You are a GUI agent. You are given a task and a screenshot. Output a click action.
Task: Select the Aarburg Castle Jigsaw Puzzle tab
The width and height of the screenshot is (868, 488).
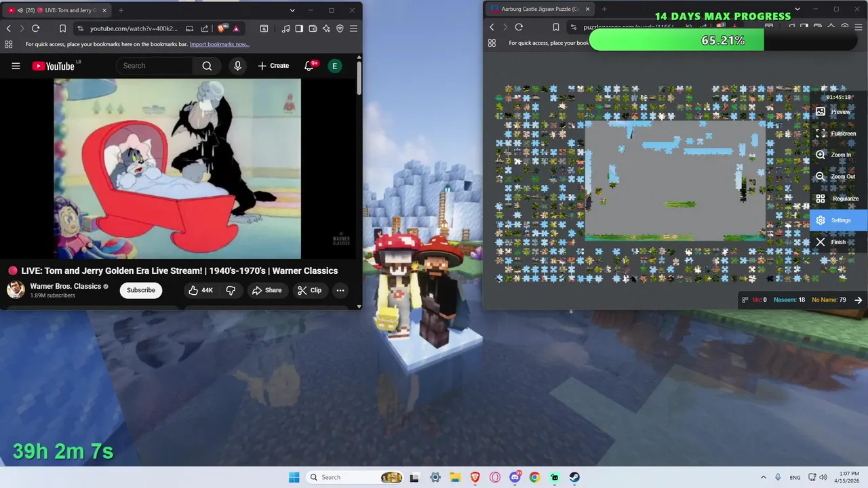click(x=539, y=9)
